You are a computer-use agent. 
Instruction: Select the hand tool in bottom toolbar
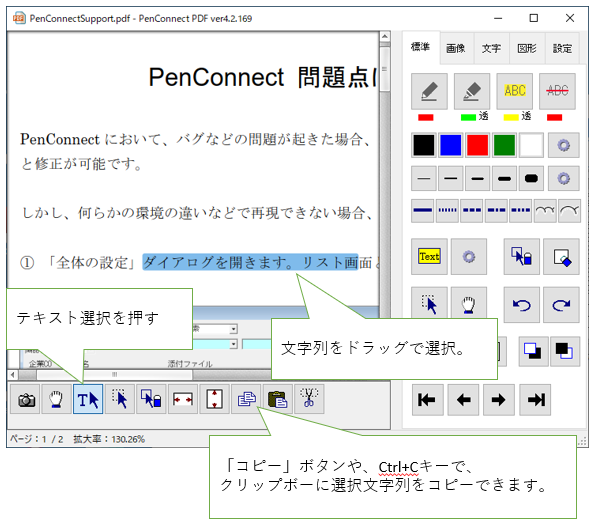coord(56,399)
